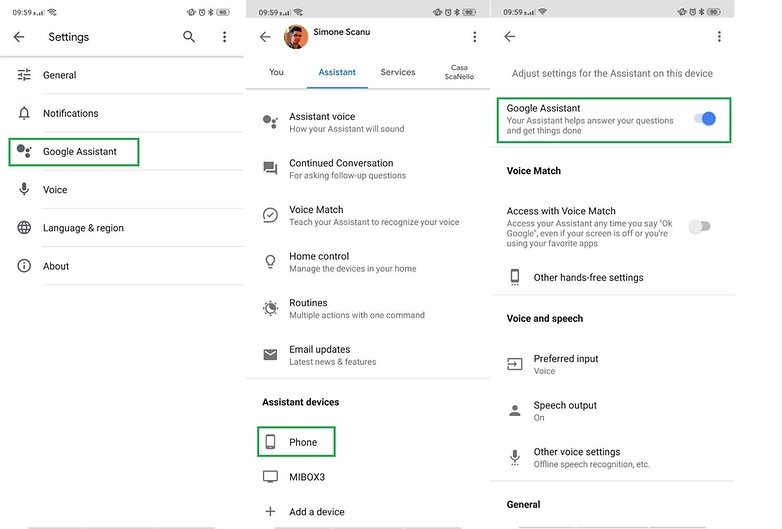Go back from the Settings screen
The height and width of the screenshot is (529, 782).
19,36
